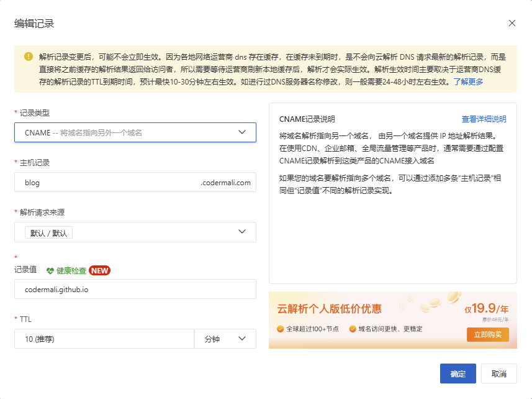Click the 全球超过100+节点 checkmark icon

(280, 329)
